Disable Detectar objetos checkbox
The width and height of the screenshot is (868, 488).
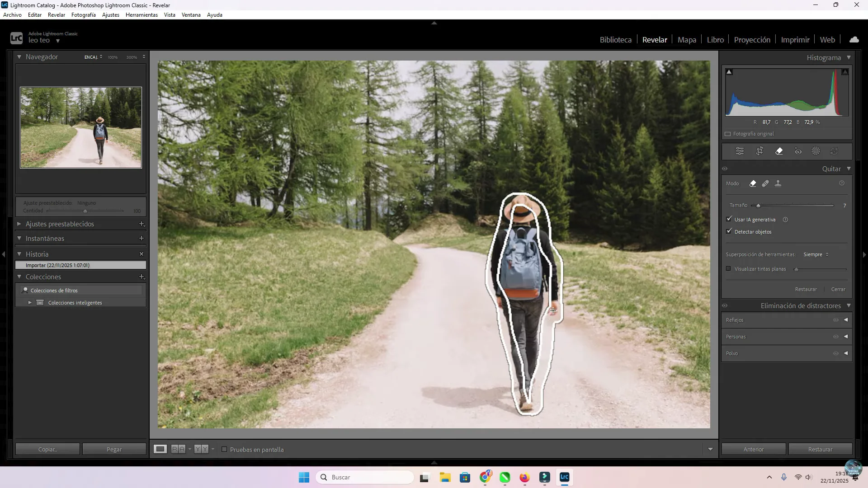coord(729,231)
